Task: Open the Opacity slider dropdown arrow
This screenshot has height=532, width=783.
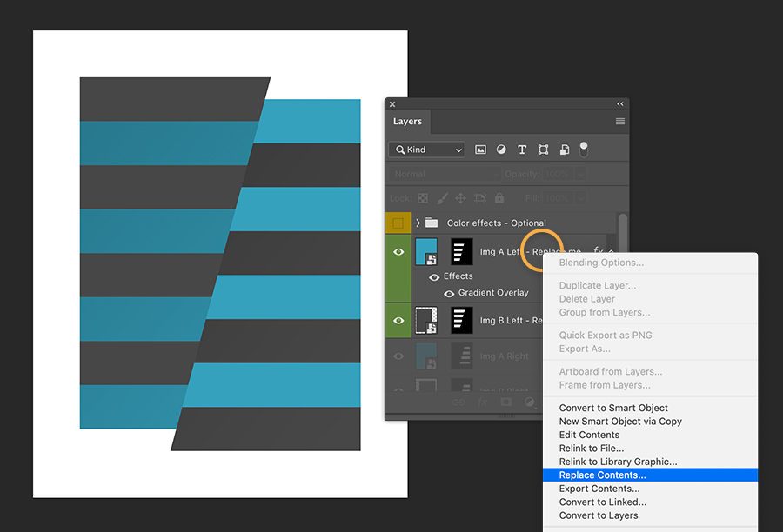Action: 580,174
